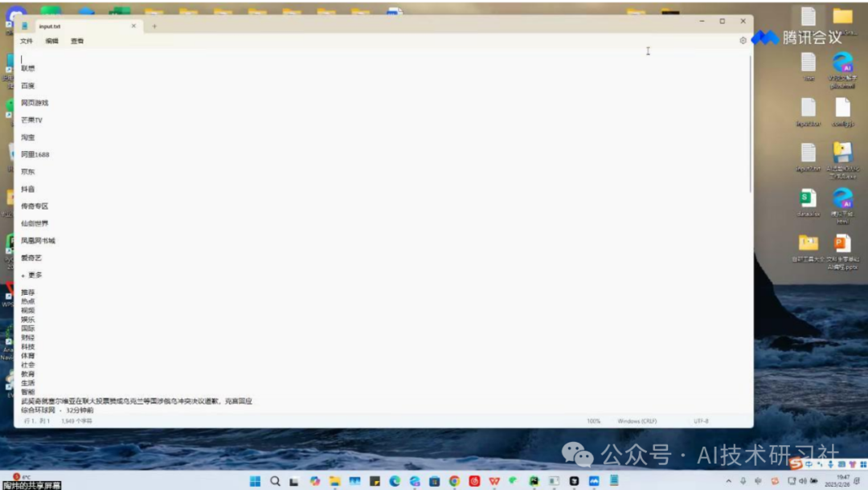Open the green spreadsheet file on desktop
868x490 pixels.
[x=808, y=198]
